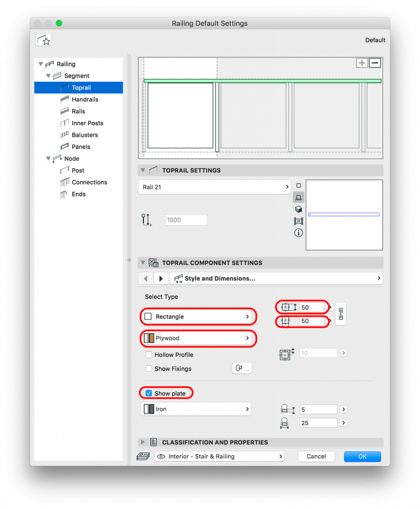Screen dimensions: 420x509
Task: Click the Show Fixings settings icon button
Action: 242,368
